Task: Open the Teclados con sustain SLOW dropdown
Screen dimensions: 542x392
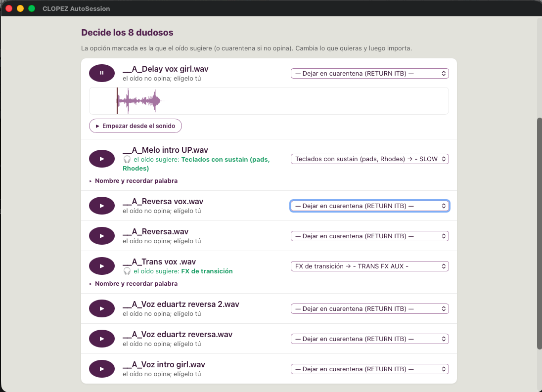Action: (x=369, y=159)
